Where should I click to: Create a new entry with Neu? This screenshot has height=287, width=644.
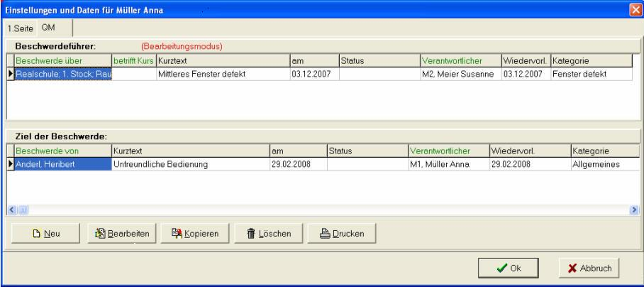click(45, 234)
